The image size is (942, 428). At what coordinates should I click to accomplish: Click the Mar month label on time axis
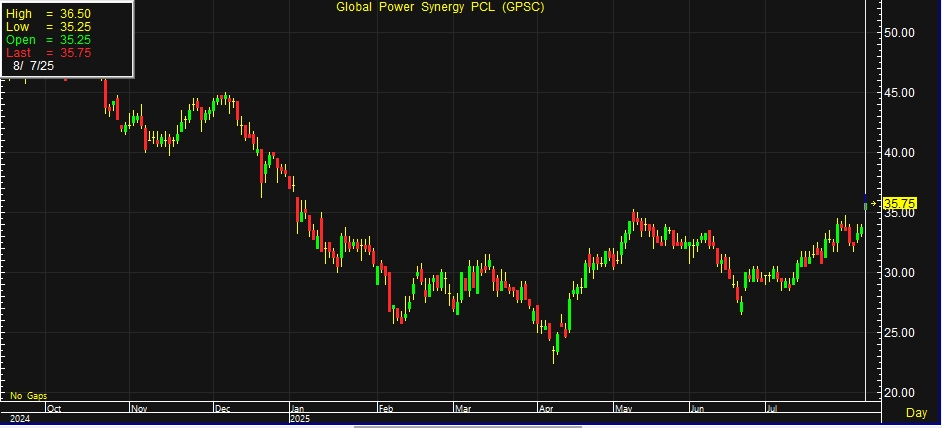pyautogui.click(x=463, y=409)
